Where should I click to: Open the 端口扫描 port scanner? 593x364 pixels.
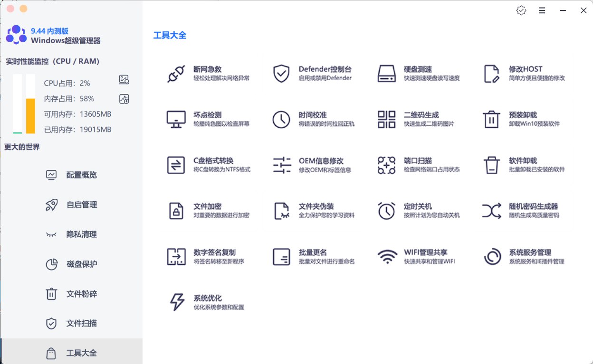[412, 164]
